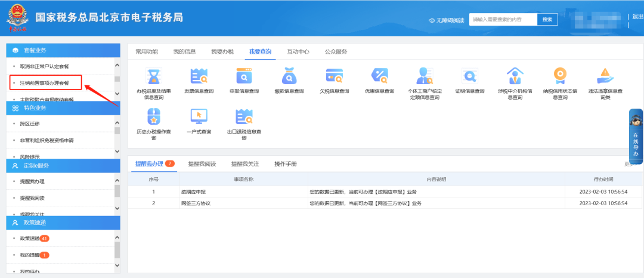The width and height of the screenshot is (644, 278).
Task: Switch to the 常用功能 tab
Action: (147, 52)
